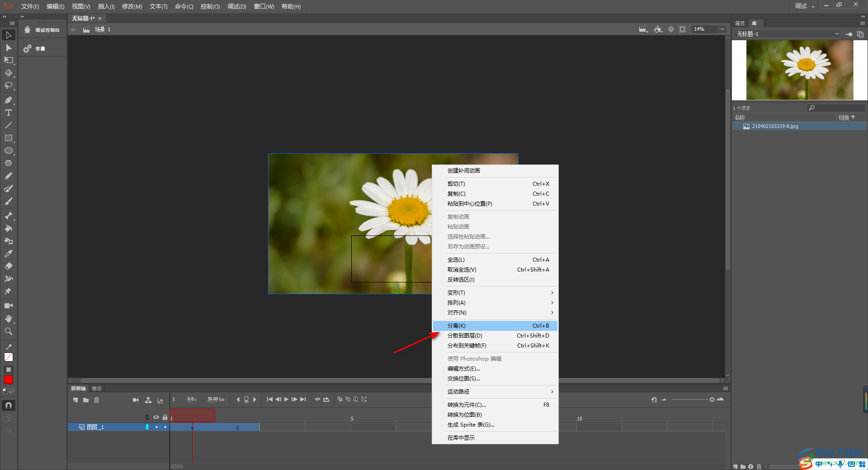Select the Selection arrow tool
The width and height of the screenshot is (868, 470).
click(8, 35)
